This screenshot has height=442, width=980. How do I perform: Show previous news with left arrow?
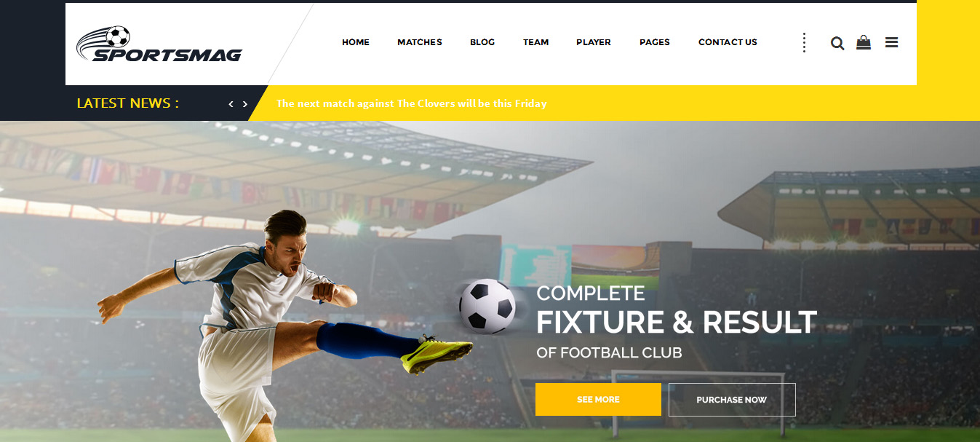pyautogui.click(x=231, y=104)
